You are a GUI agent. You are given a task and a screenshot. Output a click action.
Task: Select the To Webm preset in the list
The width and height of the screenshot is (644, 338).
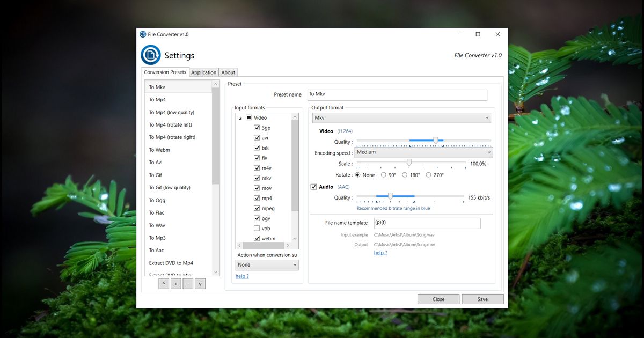click(159, 150)
